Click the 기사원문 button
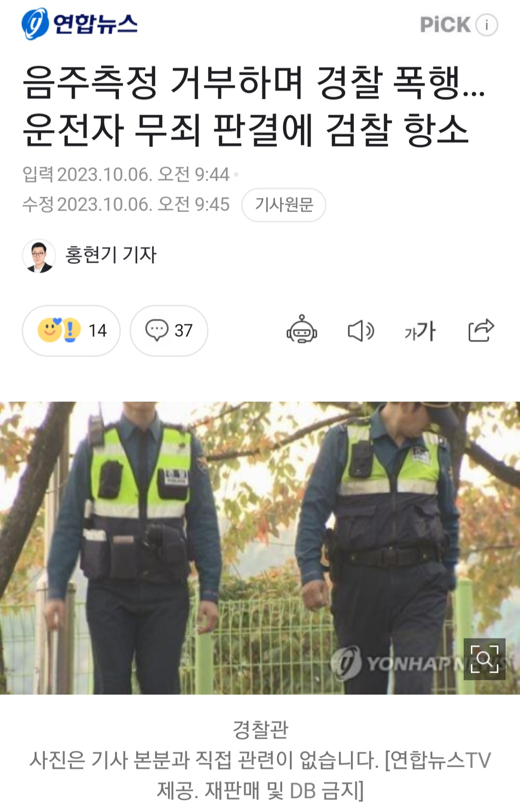The height and width of the screenshot is (812, 520). tap(284, 205)
